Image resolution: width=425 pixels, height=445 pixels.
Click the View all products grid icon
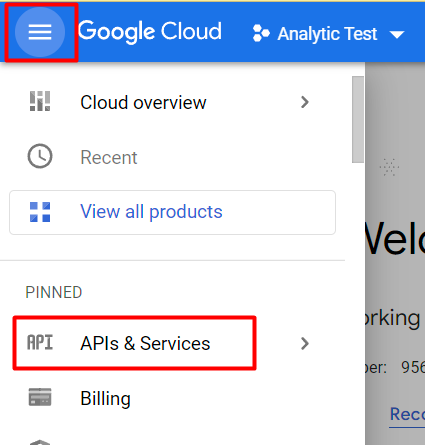click(40, 212)
